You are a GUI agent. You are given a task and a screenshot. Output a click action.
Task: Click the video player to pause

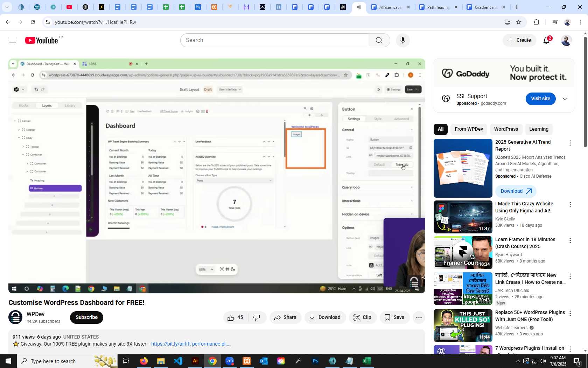click(x=217, y=176)
